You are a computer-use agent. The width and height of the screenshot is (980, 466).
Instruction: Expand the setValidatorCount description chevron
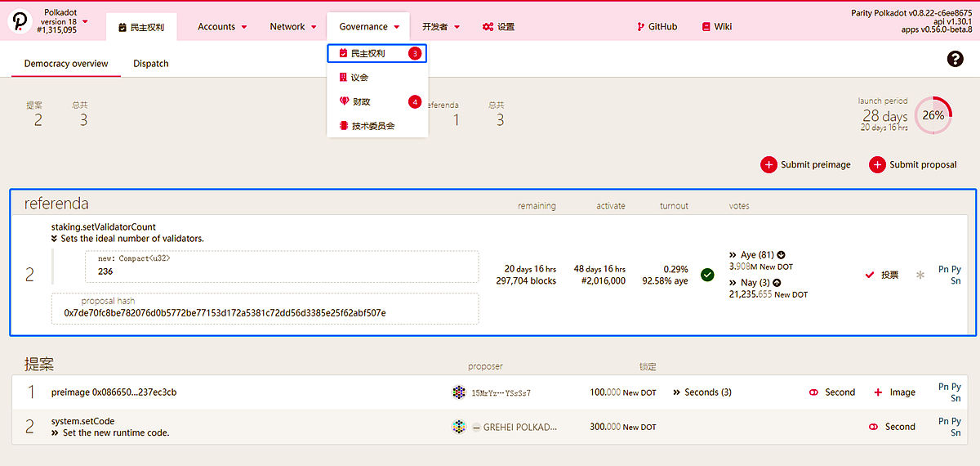(x=55, y=239)
